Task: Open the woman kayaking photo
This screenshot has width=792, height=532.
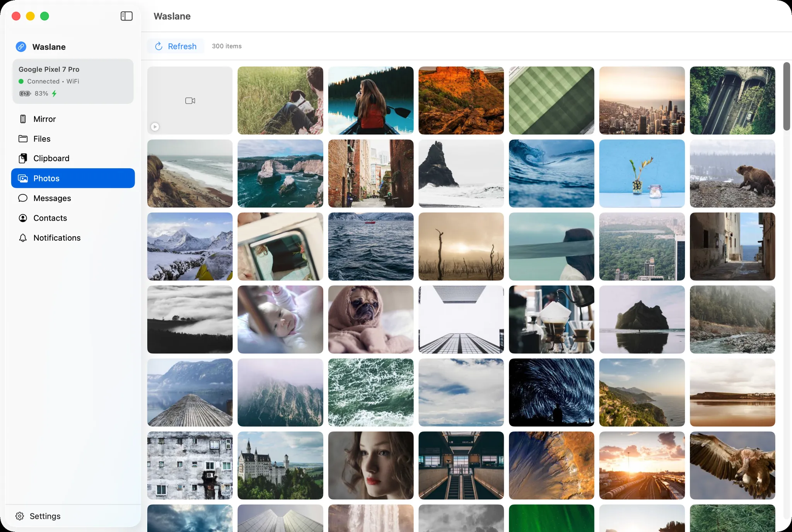Action: point(371,101)
